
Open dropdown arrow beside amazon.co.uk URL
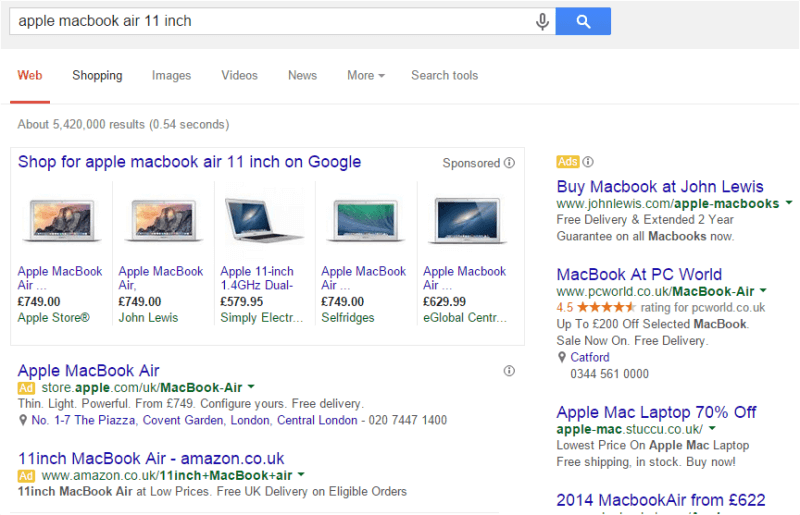[301, 475]
